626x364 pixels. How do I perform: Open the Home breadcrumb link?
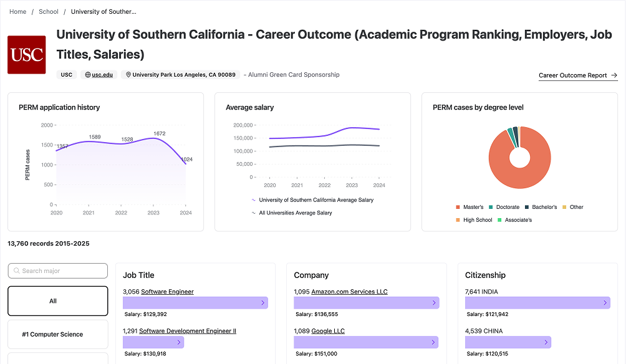(x=18, y=12)
